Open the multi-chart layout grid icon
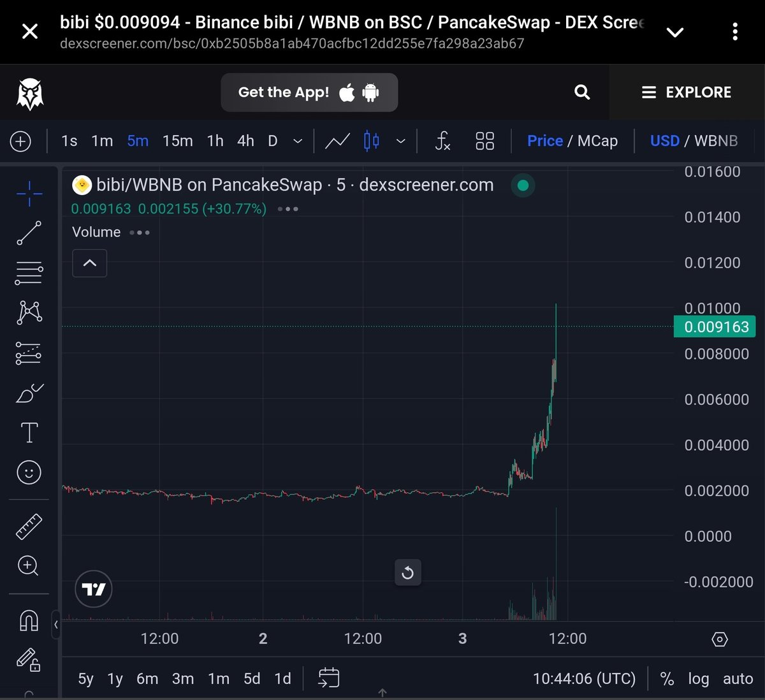765x700 pixels. click(x=485, y=141)
